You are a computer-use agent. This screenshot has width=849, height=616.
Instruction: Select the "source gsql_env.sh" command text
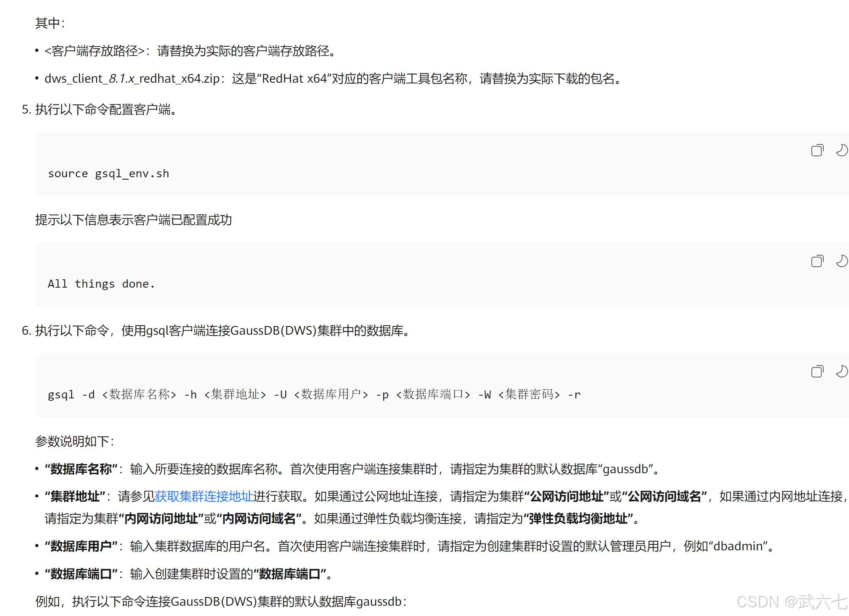tap(108, 173)
